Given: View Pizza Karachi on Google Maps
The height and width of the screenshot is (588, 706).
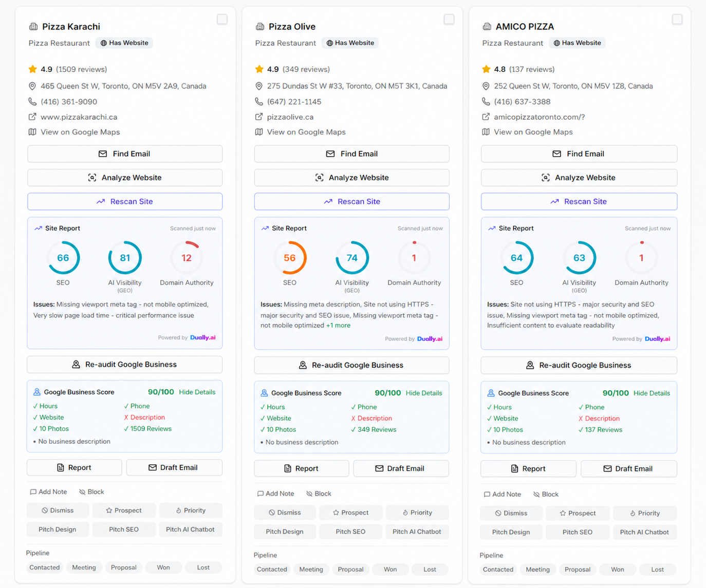Looking at the screenshot, I should pyautogui.click(x=80, y=132).
